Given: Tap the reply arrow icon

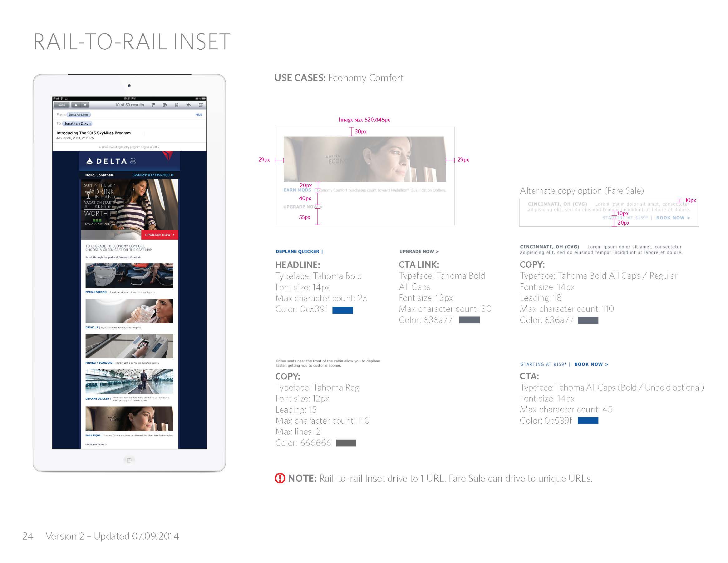Looking at the screenshot, I should tap(189, 105).
